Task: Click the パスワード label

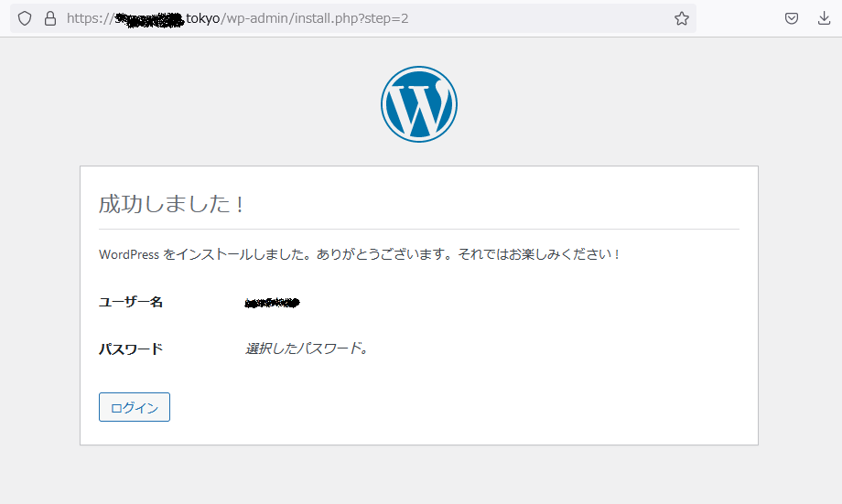Action: (131, 349)
